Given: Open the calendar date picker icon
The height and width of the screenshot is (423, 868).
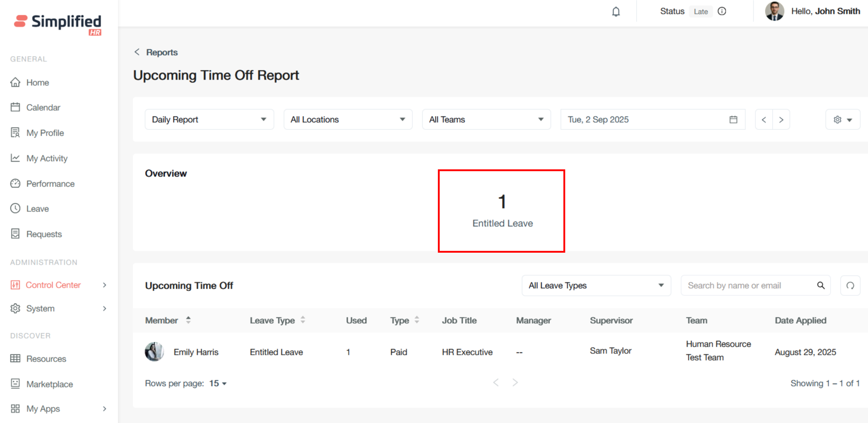Looking at the screenshot, I should coord(733,119).
